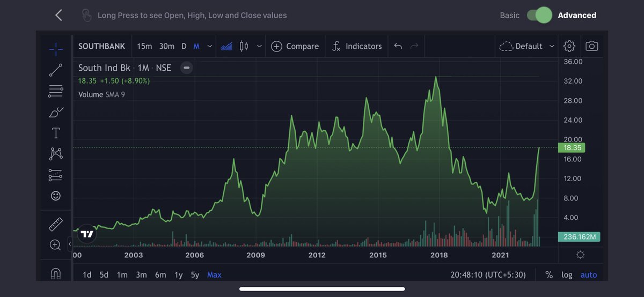Set the range to 5d

[x=104, y=274]
